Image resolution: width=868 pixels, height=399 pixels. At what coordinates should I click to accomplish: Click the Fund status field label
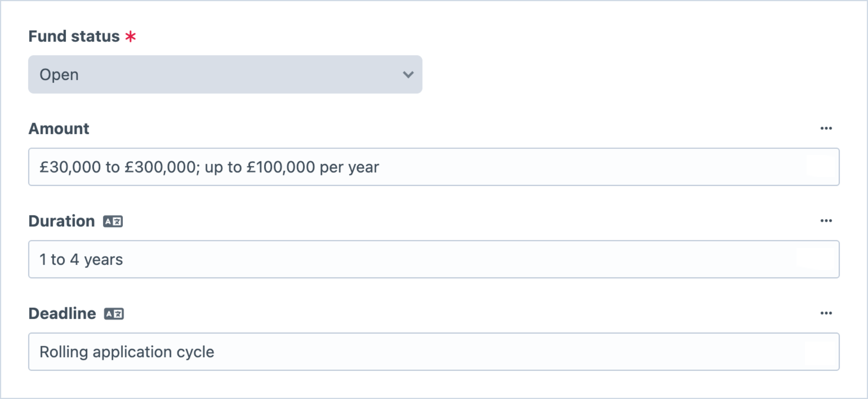[74, 36]
